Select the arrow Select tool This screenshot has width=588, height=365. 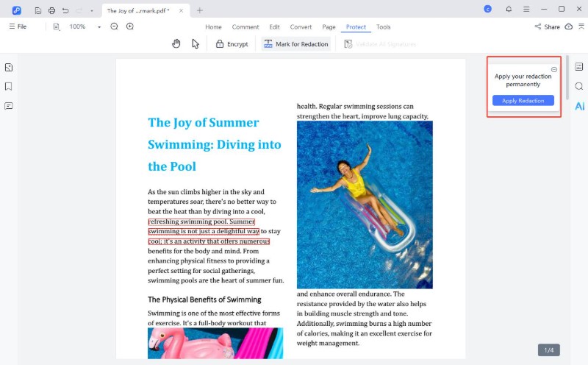click(x=196, y=44)
